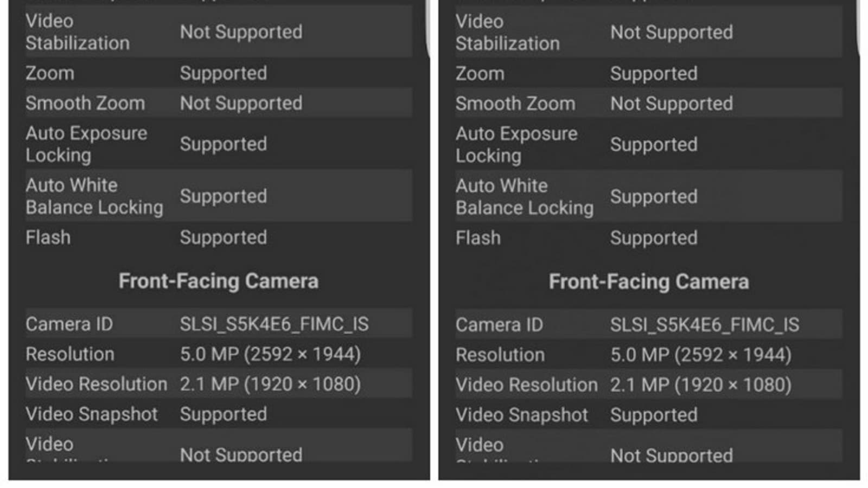Click the Resolution row in left screenshot
The height and width of the screenshot is (488, 868).
(x=218, y=354)
